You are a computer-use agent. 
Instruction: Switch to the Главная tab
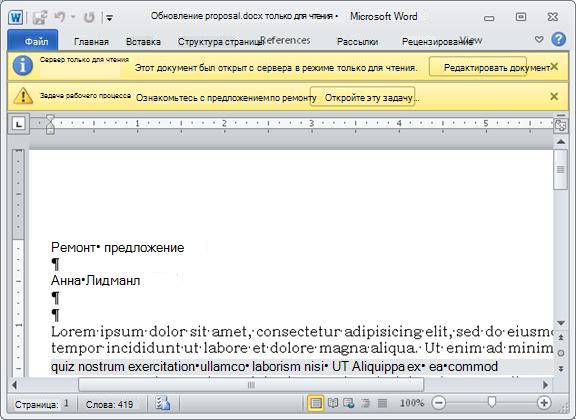(91, 42)
